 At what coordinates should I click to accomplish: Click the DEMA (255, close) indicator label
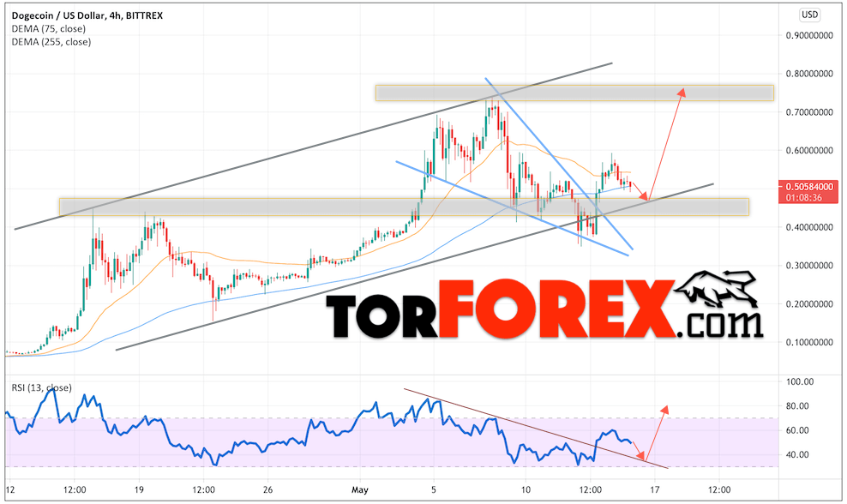click(51, 42)
